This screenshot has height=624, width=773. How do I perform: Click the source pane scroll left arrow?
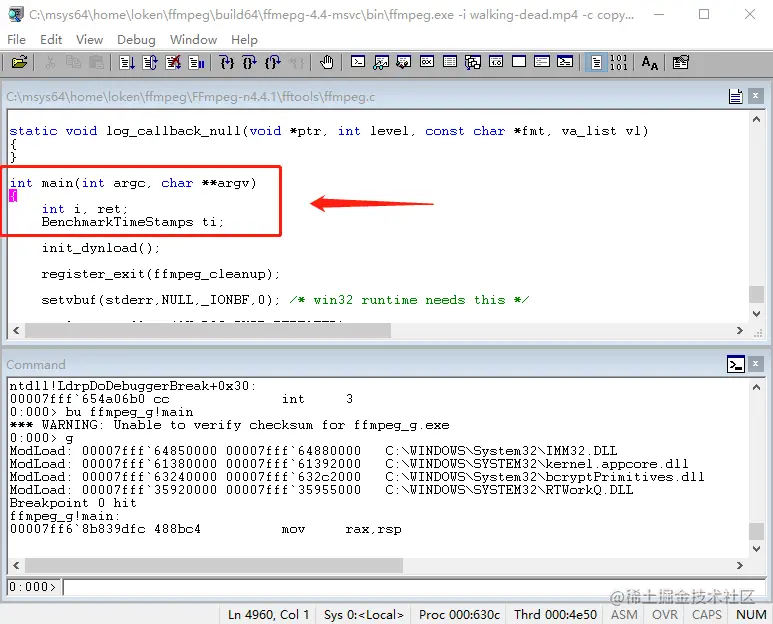point(16,330)
